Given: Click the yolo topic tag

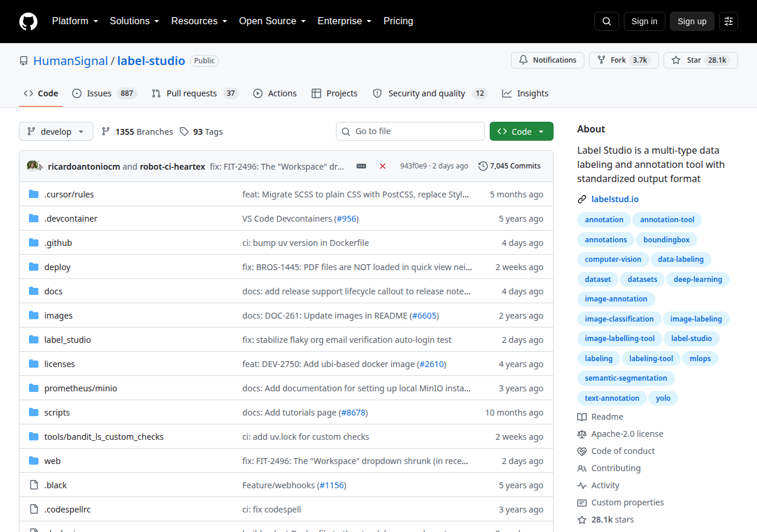Looking at the screenshot, I should click(663, 398).
